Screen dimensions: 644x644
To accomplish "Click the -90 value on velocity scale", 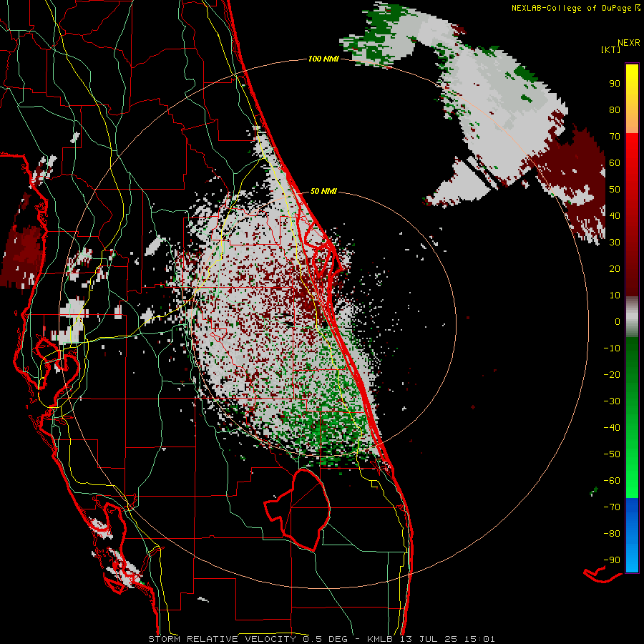I will (612, 560).
